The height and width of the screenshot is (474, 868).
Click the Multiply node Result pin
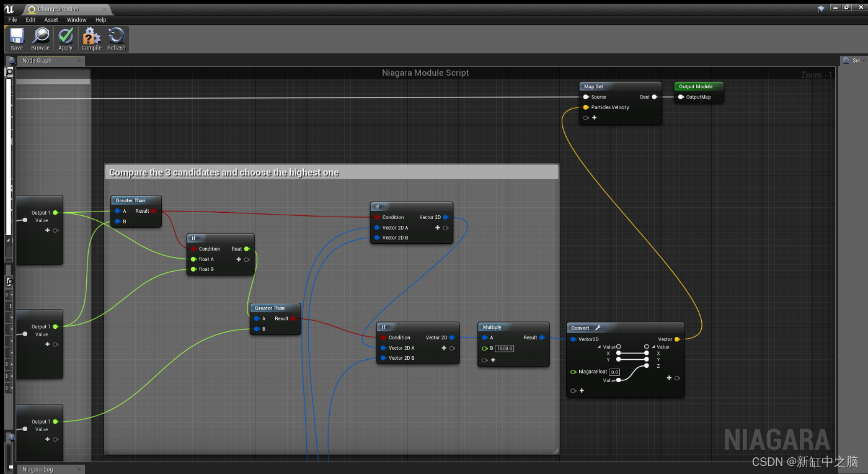pos(542,338)
